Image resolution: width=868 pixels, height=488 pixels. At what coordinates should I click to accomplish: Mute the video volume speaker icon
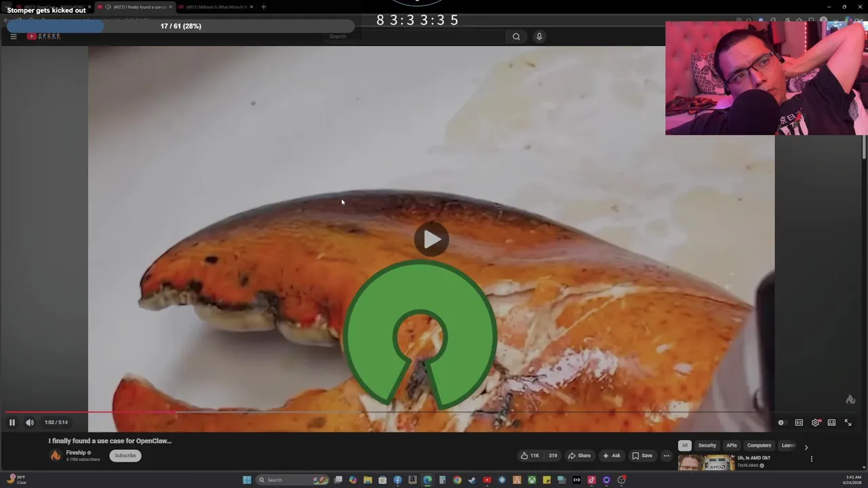pyautogui.click(x=30, y=422)
